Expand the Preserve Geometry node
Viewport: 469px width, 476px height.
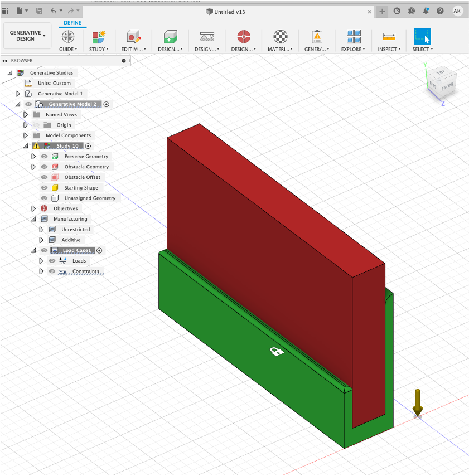(x=33, y=156)
